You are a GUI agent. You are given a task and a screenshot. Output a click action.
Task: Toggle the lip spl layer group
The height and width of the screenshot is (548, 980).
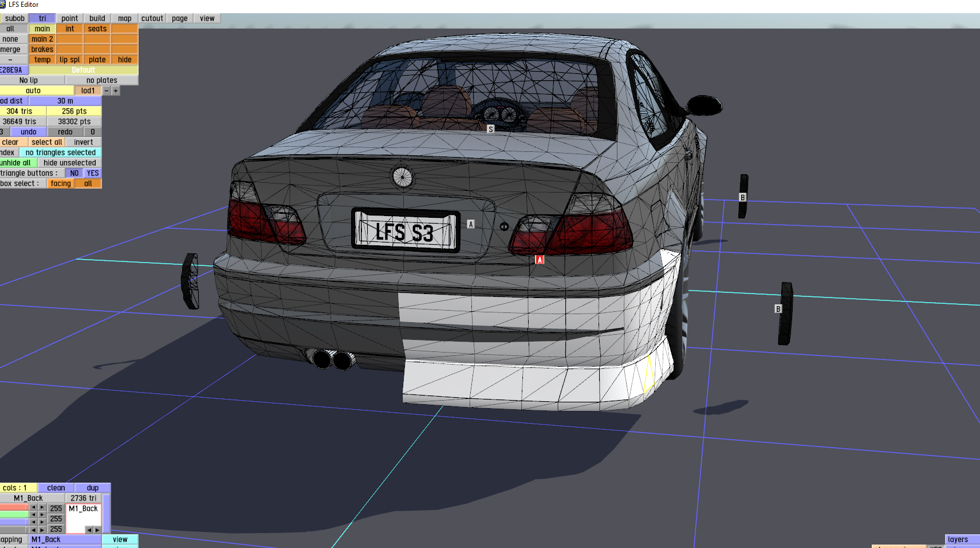70,60
